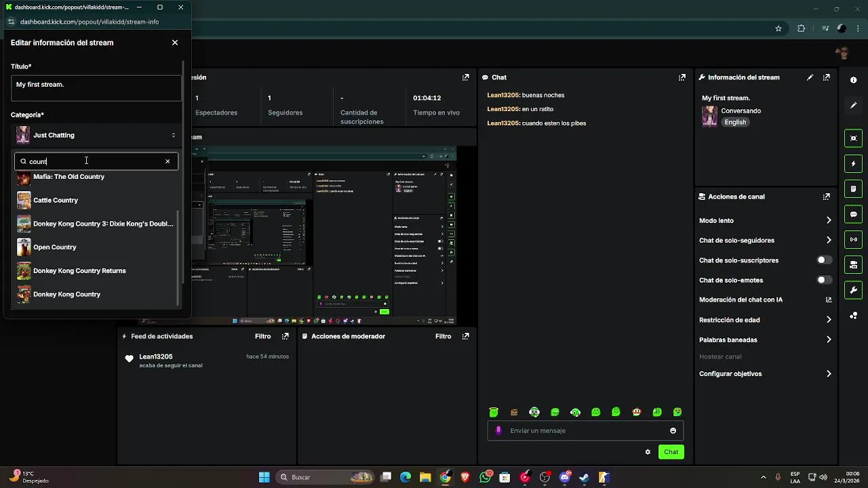The height and width of the screenshot is (488, 868).
Task: Click Lean13205 in the activity feed
Action: click(156, 357)
